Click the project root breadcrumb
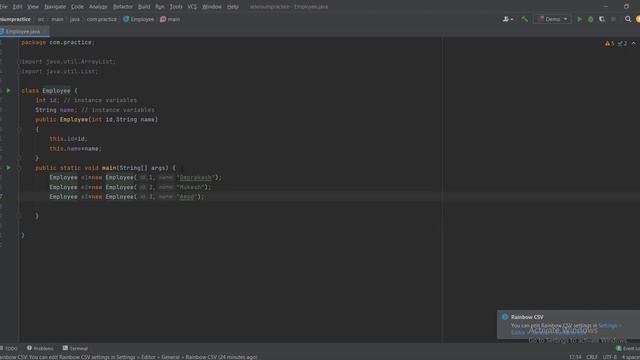The height and width of the screenshot is (360, 640). click(x=15, y=19)
